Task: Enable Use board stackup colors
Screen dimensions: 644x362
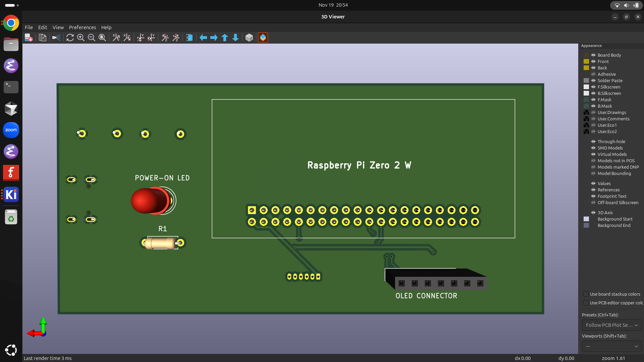Action: 586,294
